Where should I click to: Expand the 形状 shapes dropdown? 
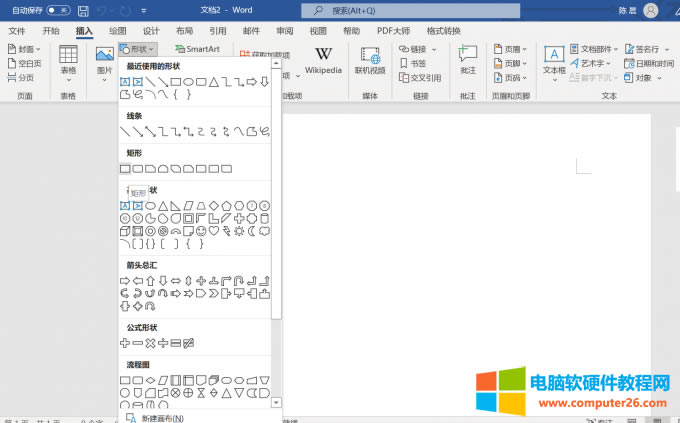pos(137,49)
